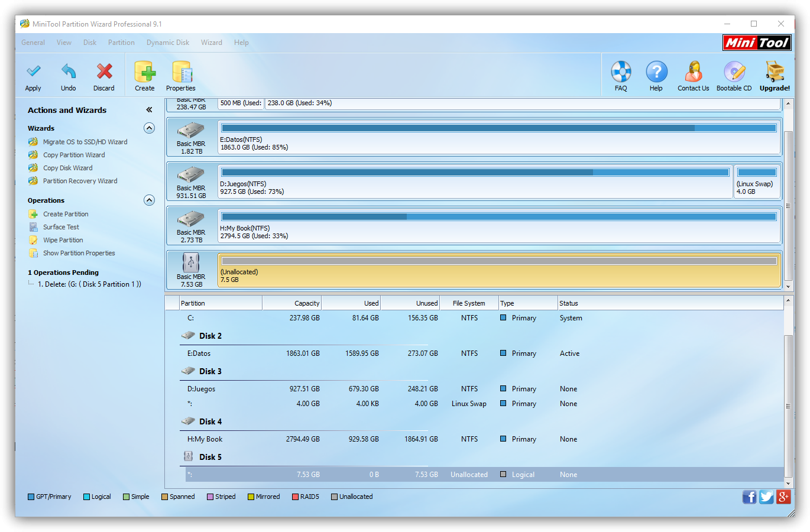Select the 931.51 GB disk icon
This screenshot has width=810, height=532.
[x=191, y=174]
